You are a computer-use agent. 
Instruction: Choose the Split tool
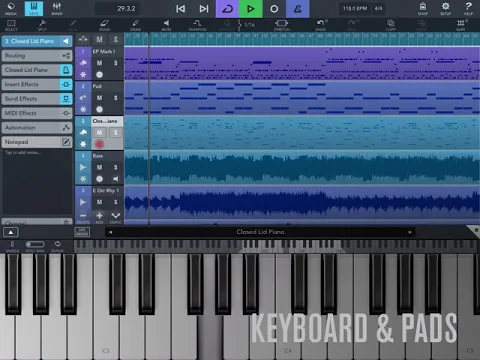42,25
